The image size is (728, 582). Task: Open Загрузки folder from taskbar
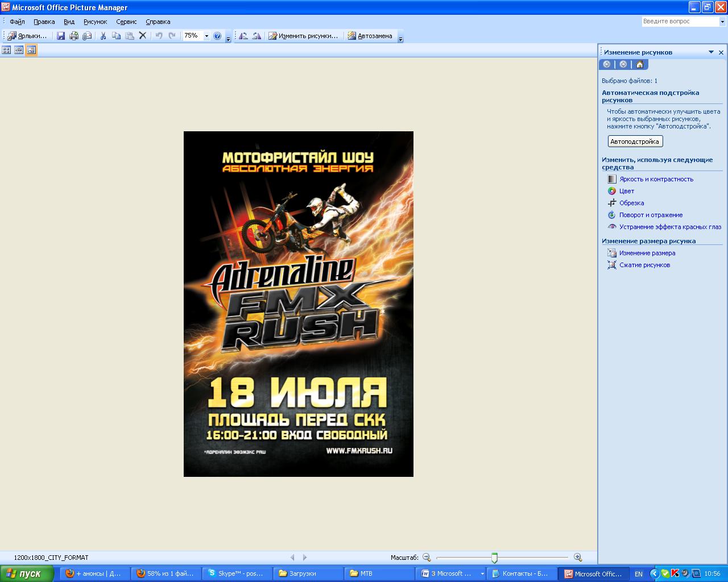(308, 573)
